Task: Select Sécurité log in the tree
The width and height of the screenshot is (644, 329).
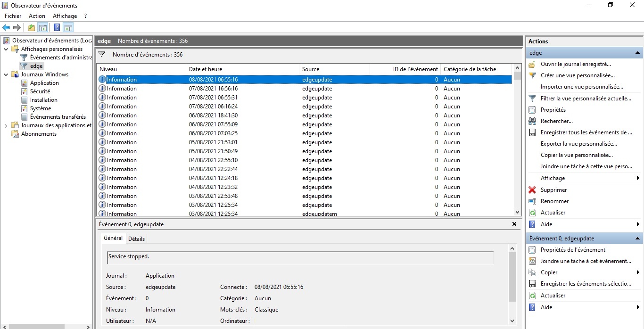Action: [x=40, y=91]
